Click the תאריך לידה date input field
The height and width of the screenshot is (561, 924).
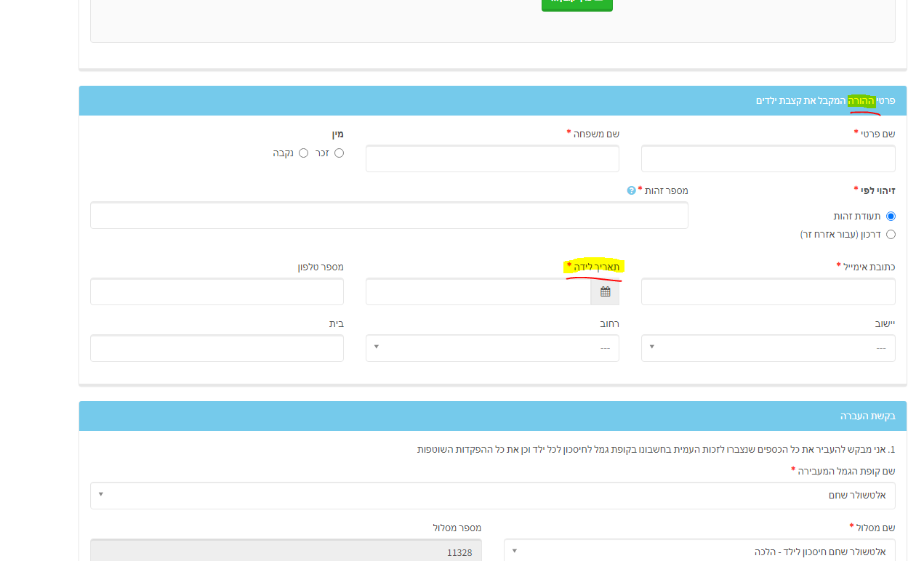pyautogui.click(x=478, y=291)
